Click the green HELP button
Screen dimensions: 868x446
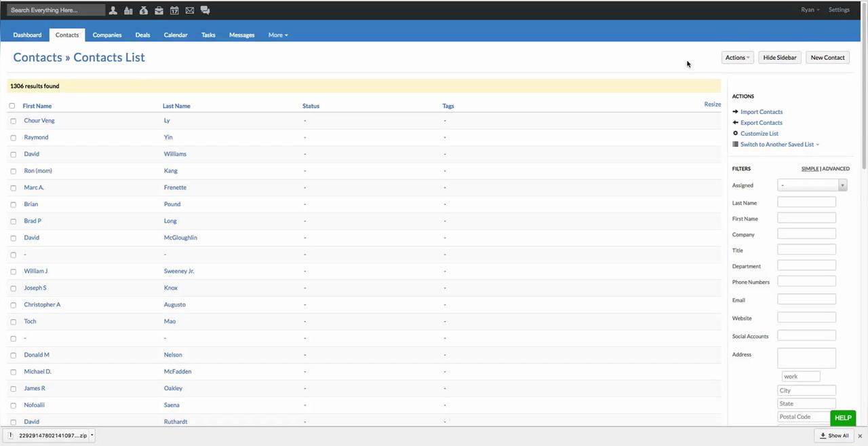click(843, 418)
